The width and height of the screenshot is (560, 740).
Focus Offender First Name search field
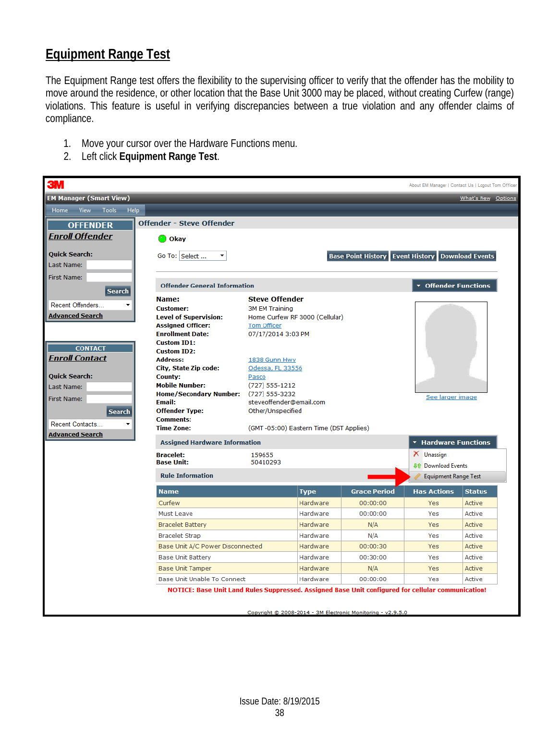(109, 277)
